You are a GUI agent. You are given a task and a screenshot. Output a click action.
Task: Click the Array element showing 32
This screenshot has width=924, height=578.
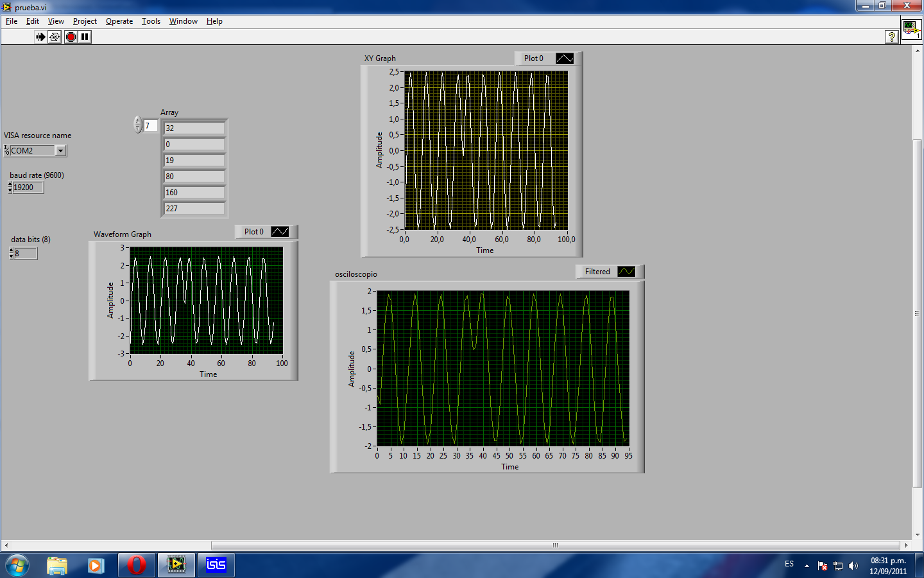[x=194, y=128]
